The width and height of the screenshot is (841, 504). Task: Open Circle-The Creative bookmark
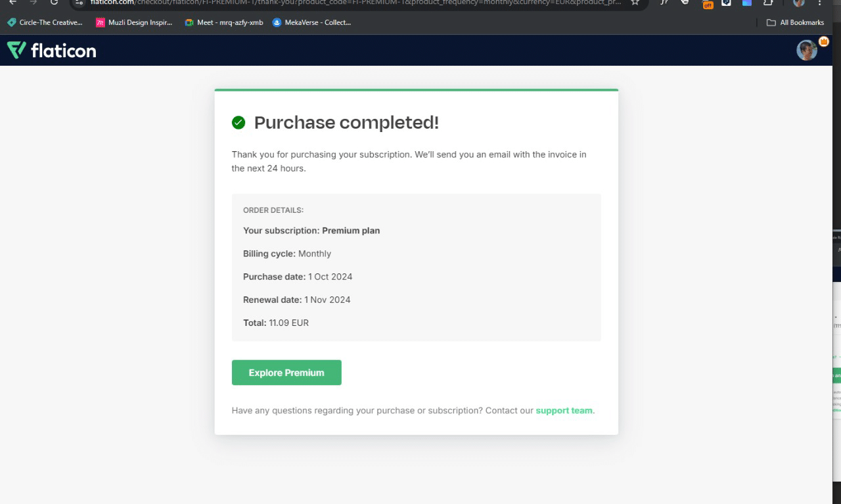pyautogui.click(x=45, y=22)
